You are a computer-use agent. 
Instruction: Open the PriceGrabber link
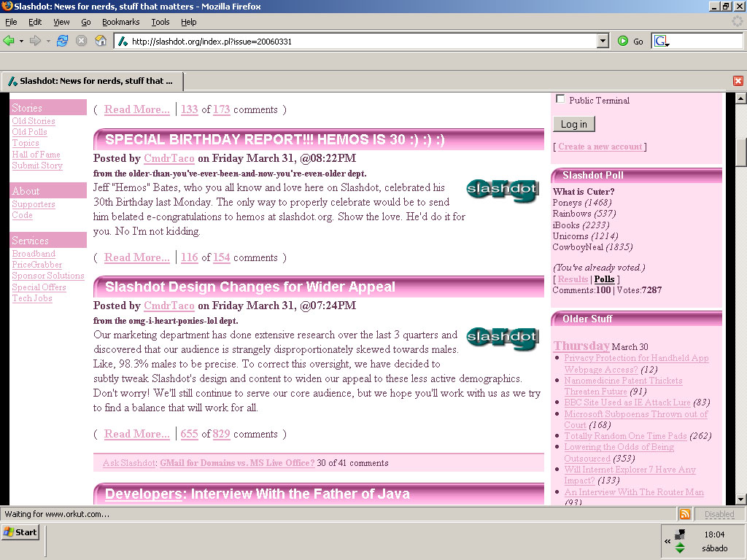(37, 264)
